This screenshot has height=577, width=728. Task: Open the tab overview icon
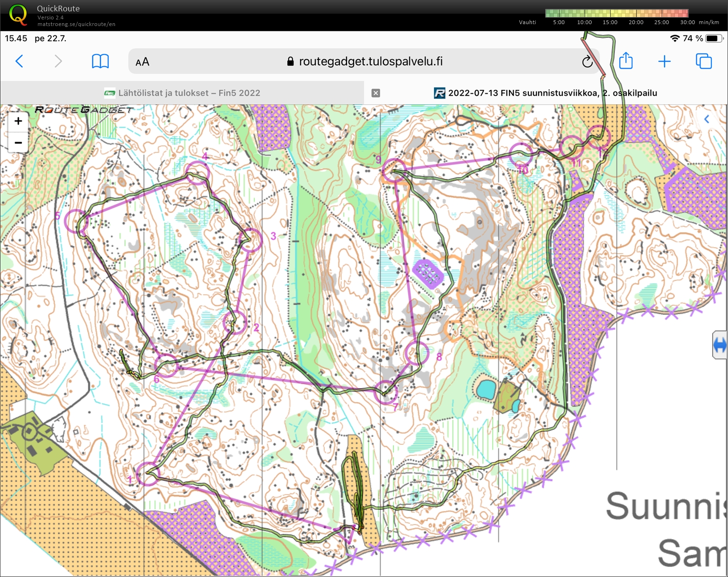(703, 61)
